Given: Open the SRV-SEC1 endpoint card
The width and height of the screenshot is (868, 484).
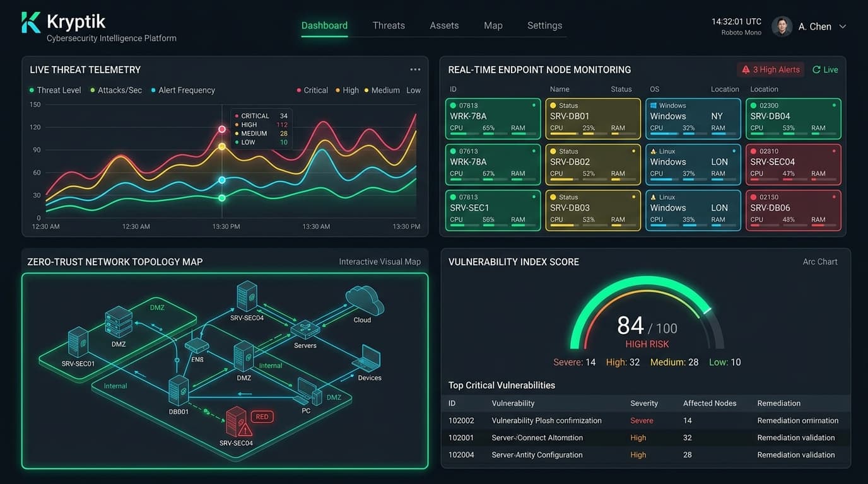Looking at the screenshot, I should pos(493,210).
